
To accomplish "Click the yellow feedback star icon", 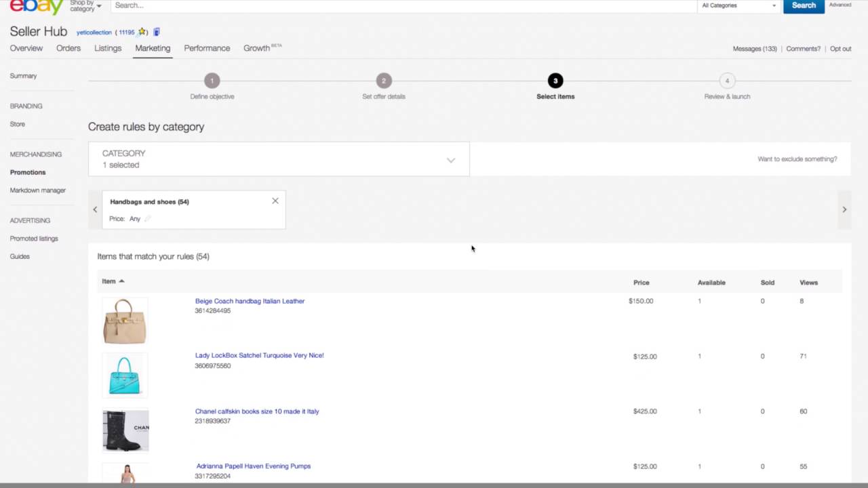I will 142,32.
